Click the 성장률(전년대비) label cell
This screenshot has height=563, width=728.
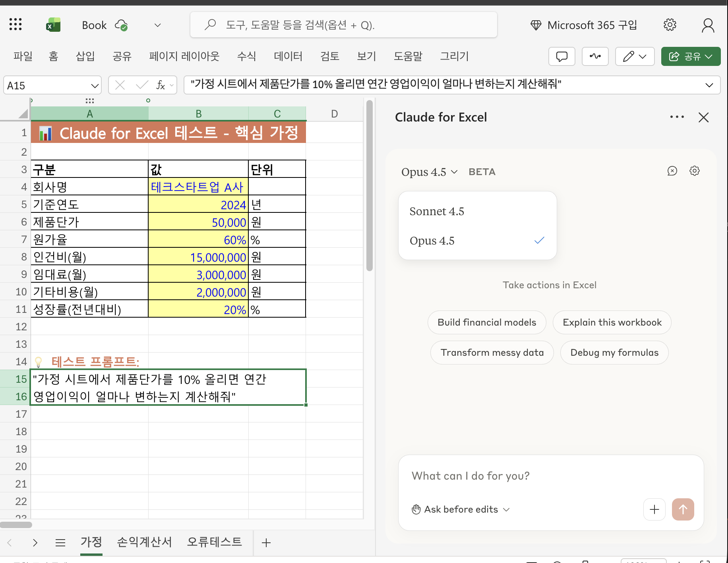(89, 309)
